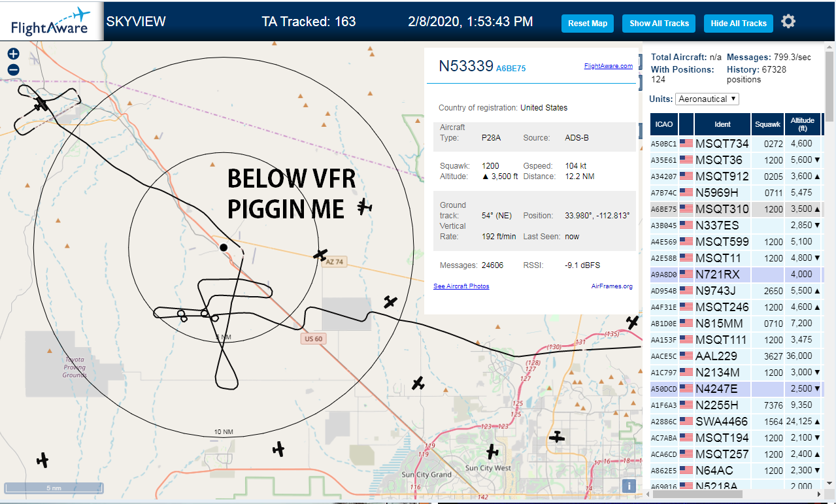Select the tracked aircraft icon at the flight path's end

tap(41, 103)
